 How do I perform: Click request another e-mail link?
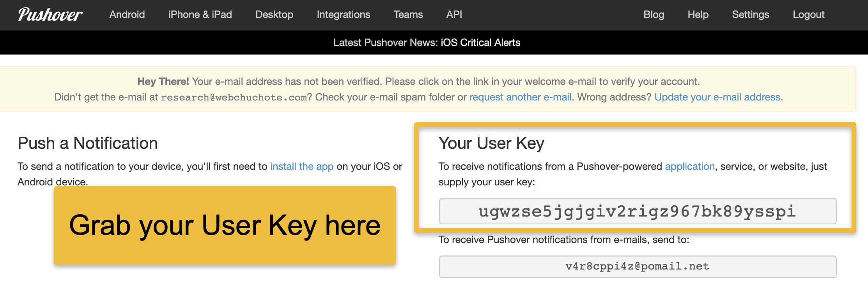[x=520, y=97]
